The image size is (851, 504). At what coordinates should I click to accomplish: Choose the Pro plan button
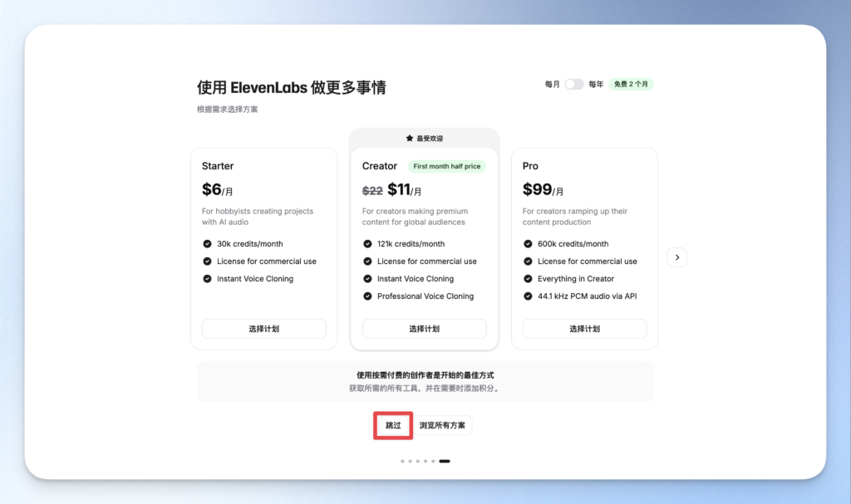584,329
